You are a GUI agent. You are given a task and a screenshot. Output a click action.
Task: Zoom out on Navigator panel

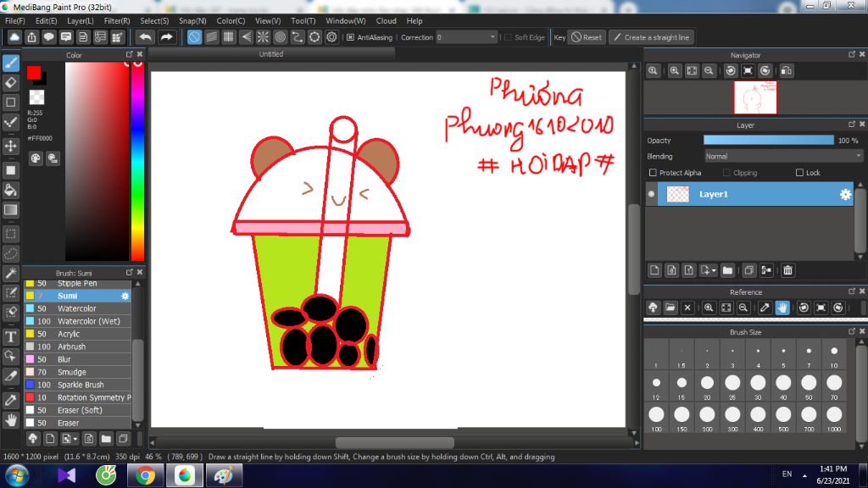pyautogui.click(x=709, y=71)
